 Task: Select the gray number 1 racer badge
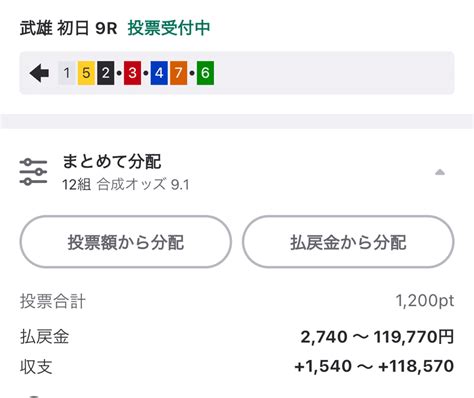pos(67,73)
